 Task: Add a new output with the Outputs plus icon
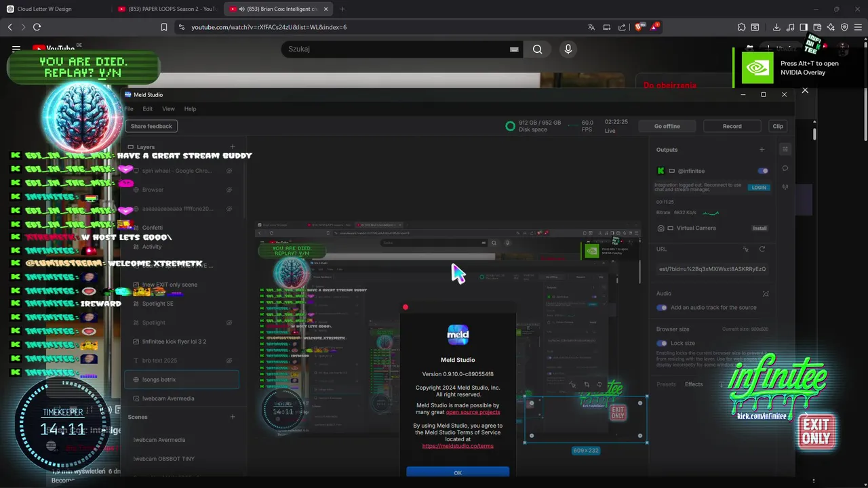pos(762,150)
